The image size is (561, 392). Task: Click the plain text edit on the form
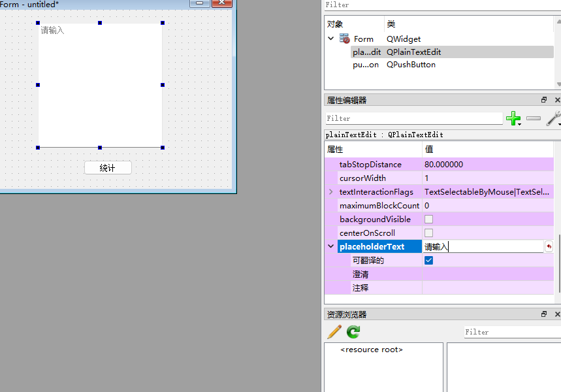tap(100, 85)
